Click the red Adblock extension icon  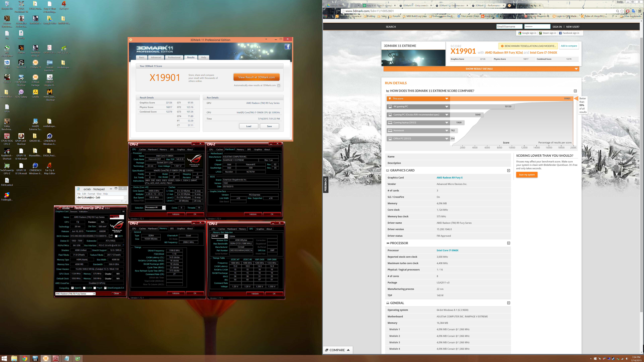(628, 11)
